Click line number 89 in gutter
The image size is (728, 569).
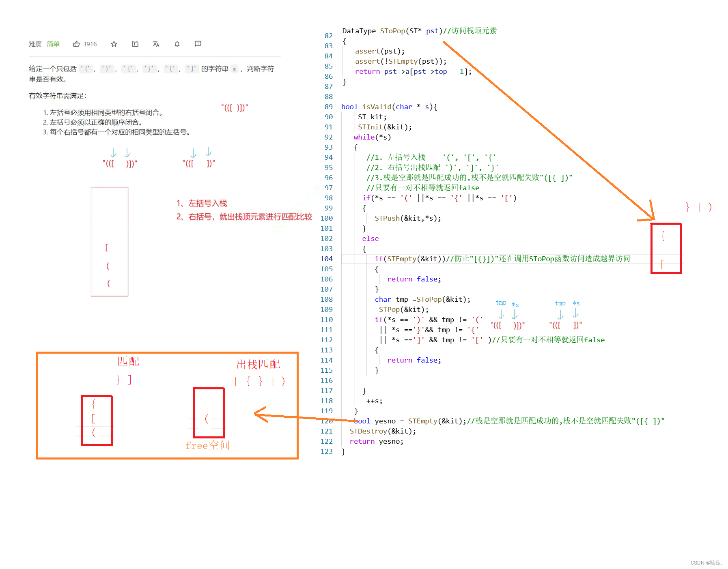pyautogui.click(x=328, y=107)
